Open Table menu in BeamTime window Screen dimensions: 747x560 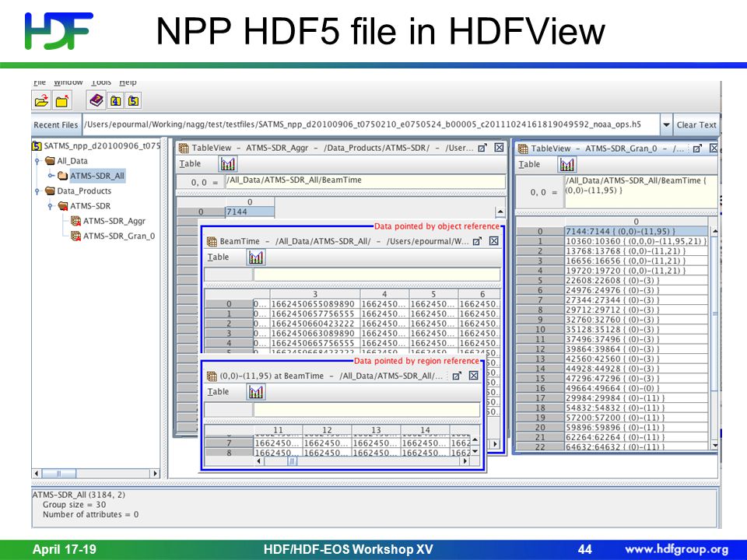pyautogui.click(x=218, y=257)
